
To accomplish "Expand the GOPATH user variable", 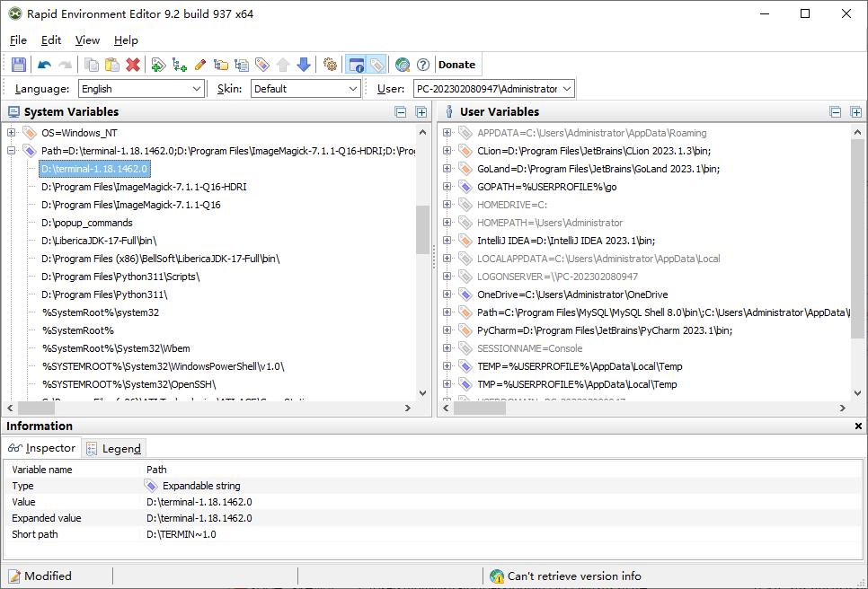I will tap(447, 187).
